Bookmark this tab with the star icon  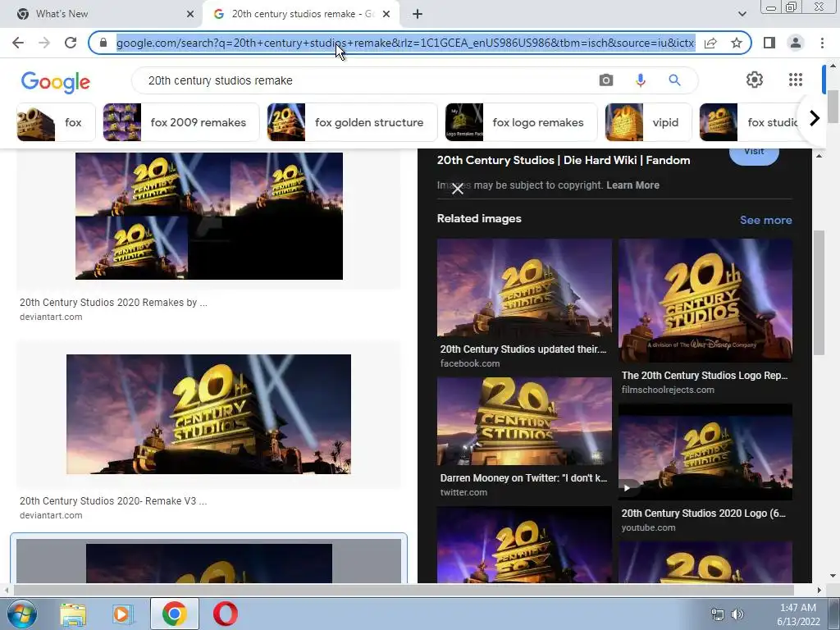point(737,43)
